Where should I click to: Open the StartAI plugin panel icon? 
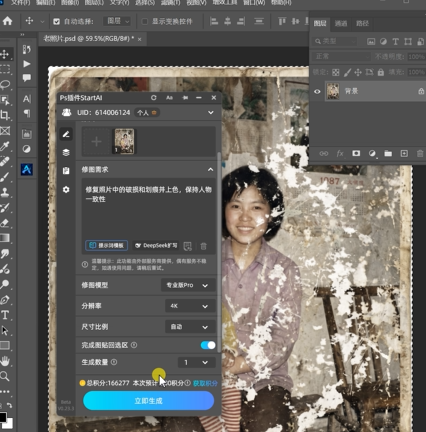[x=27, y=169]
